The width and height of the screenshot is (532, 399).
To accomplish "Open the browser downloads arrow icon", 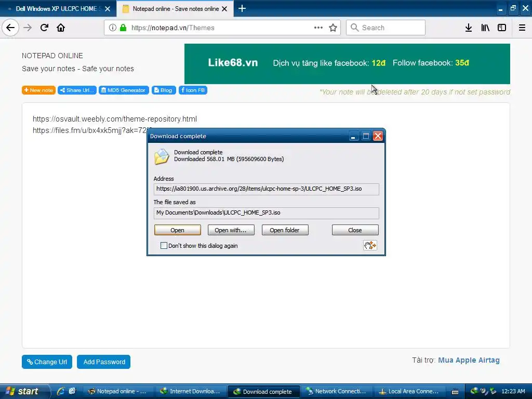I will point(468,28).
